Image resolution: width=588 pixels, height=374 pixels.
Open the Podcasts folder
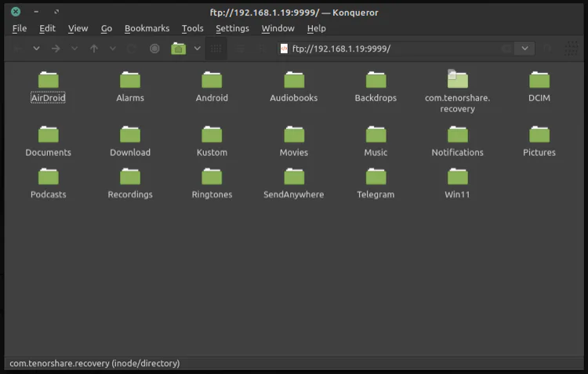click(x=48, y=183)
